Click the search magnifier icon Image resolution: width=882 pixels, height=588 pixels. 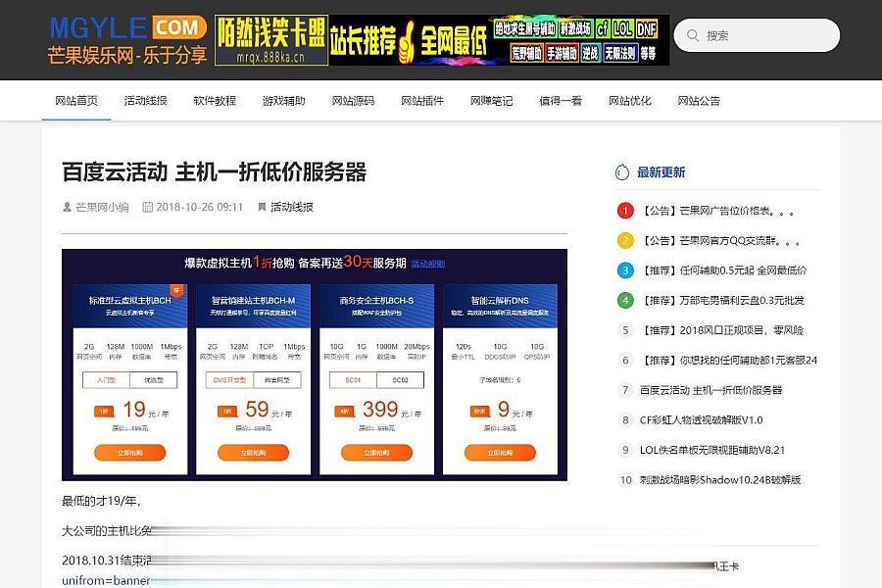tap(693, 35)
